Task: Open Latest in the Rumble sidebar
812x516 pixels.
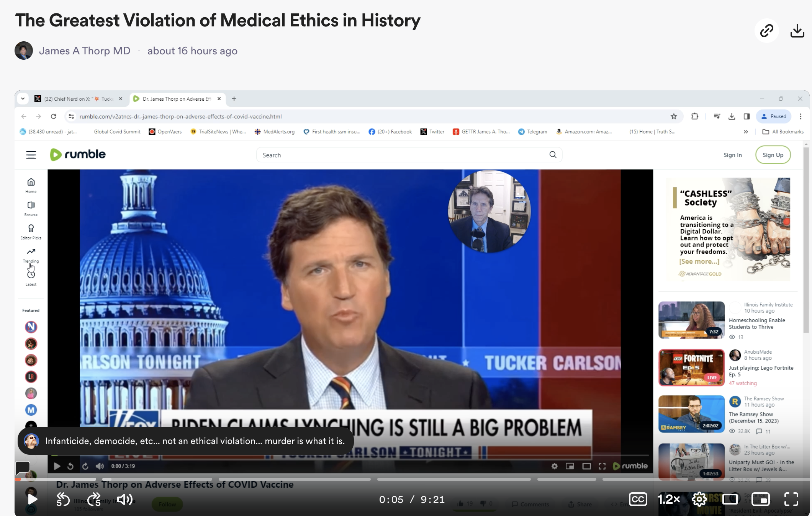Action: 31,279
